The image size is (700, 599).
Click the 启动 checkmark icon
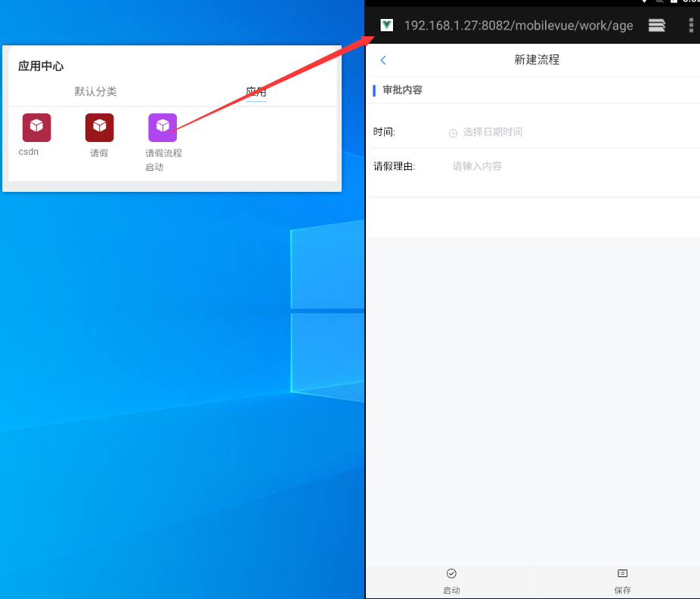(x=451, y=573)
